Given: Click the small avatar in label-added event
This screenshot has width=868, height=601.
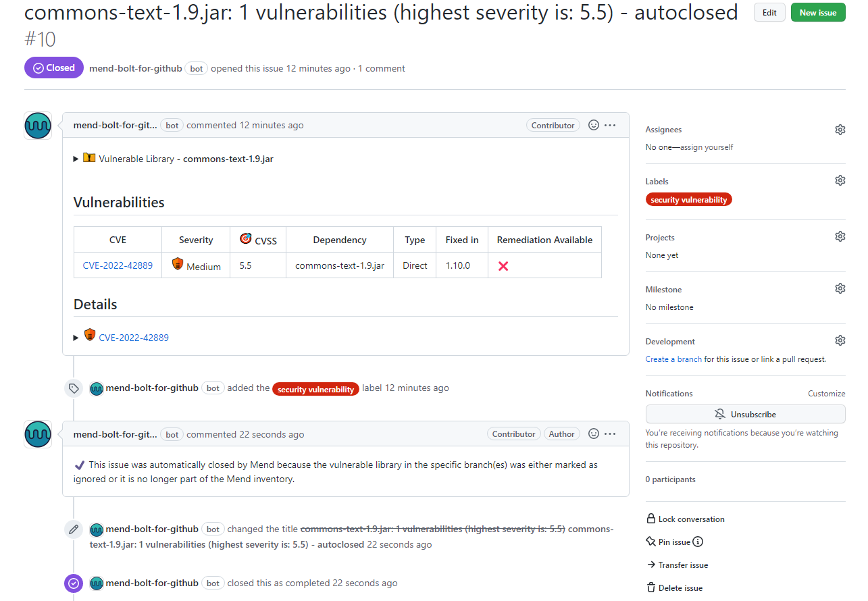Looking at the screenshot, I should tap(97, 388).
